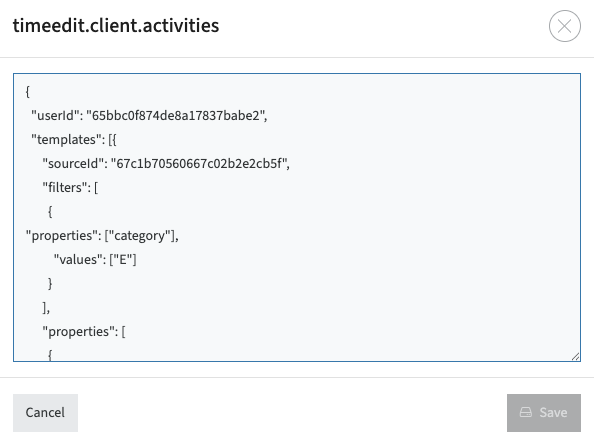Click the "templates": [{ line
This screenshot has height=445, width=594.
pyautogui.click(x=74, y=139)
